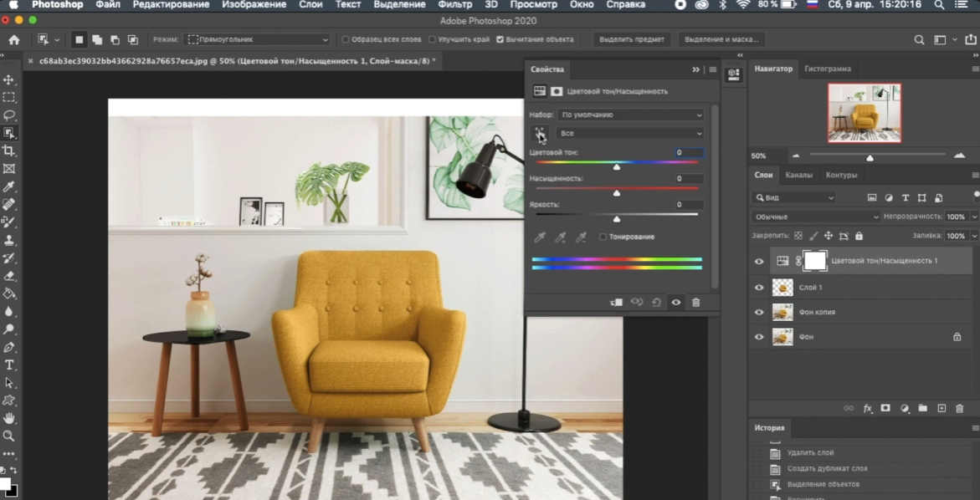Screen dimensions: 980x500
Task: Select the Crop tool
Action: 8,151
